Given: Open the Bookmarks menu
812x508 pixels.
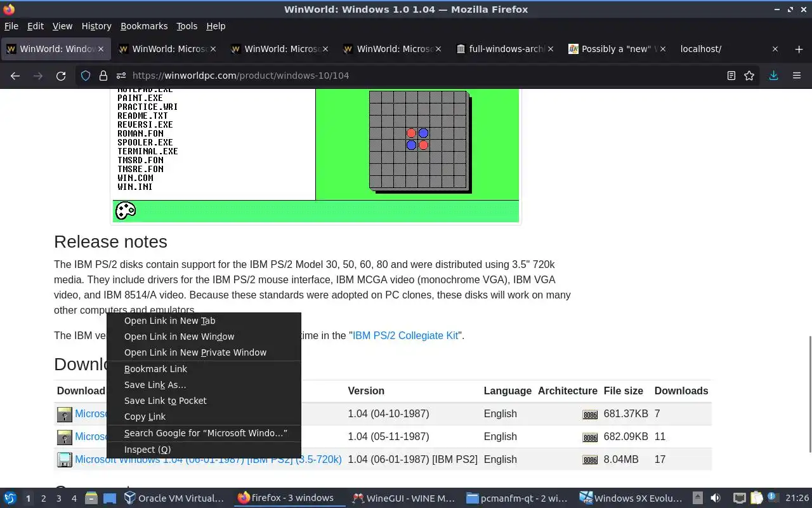Looking at the screenshot, I should click(x=144, y=26).
